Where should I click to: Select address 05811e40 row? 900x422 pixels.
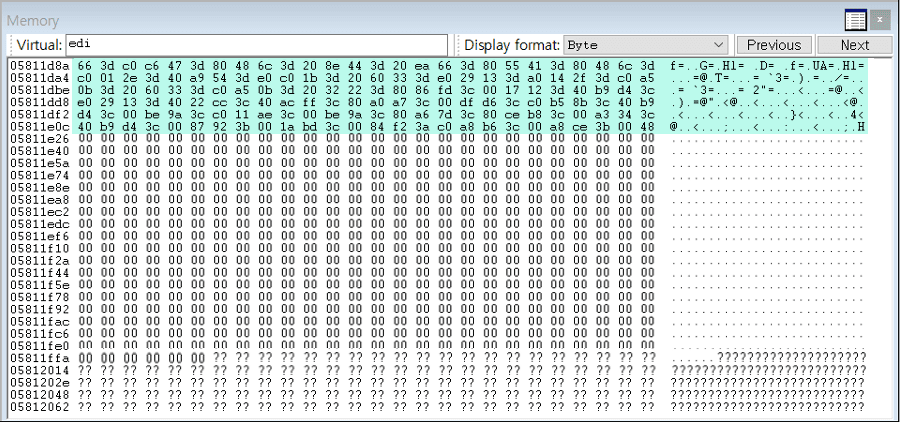click(438, 150)
